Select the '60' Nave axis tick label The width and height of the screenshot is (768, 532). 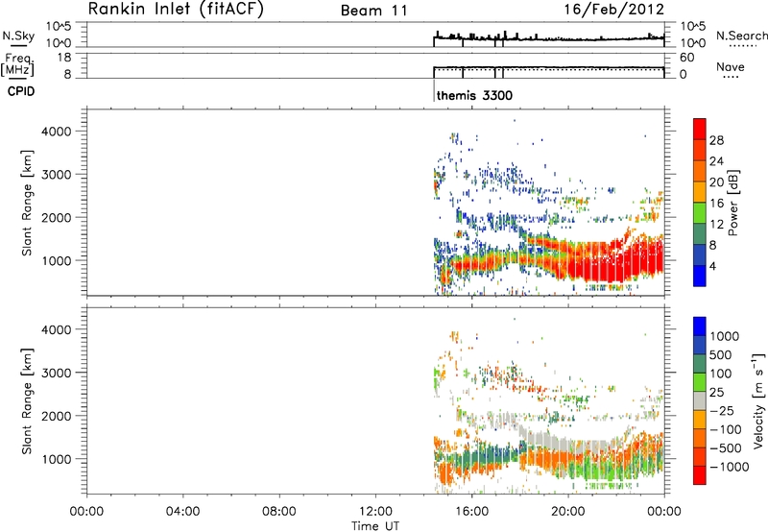click(686, 58)
